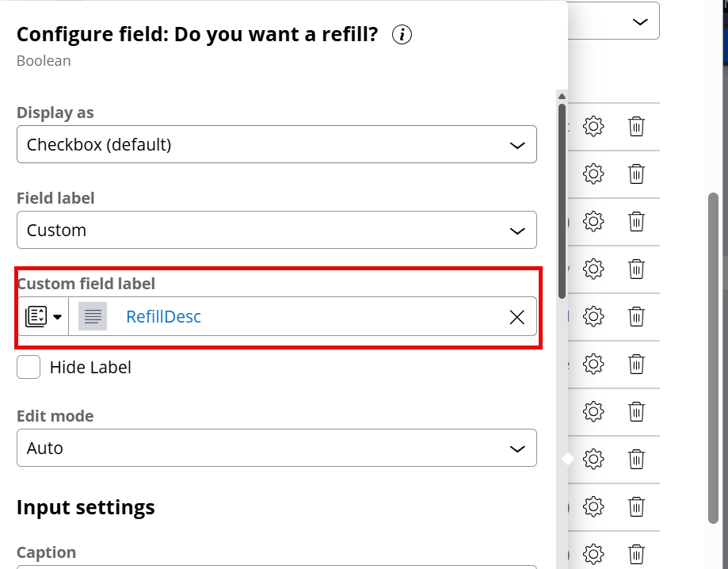728x569 pixels.
Task: Click the RefillDesc paragraph link
Action: tap(163, 317)
